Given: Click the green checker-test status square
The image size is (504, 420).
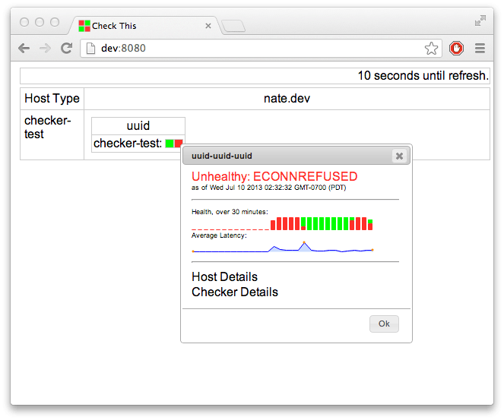Looking at the screenshot, I should click(x=170, y=144).
